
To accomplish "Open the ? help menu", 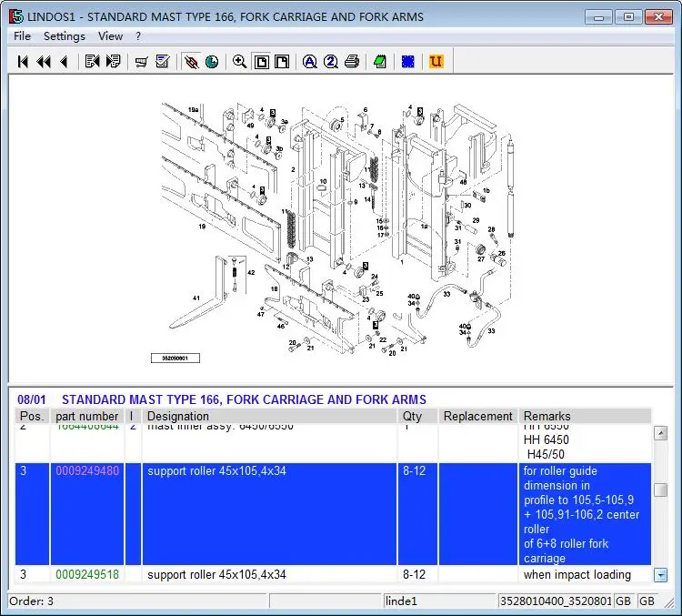I will coord(138,36).
